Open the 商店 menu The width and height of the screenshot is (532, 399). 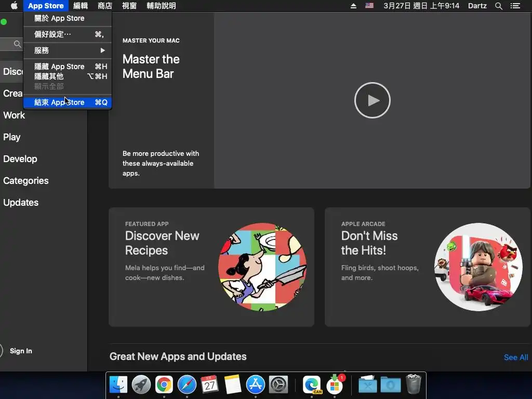(x=105, y=6)
